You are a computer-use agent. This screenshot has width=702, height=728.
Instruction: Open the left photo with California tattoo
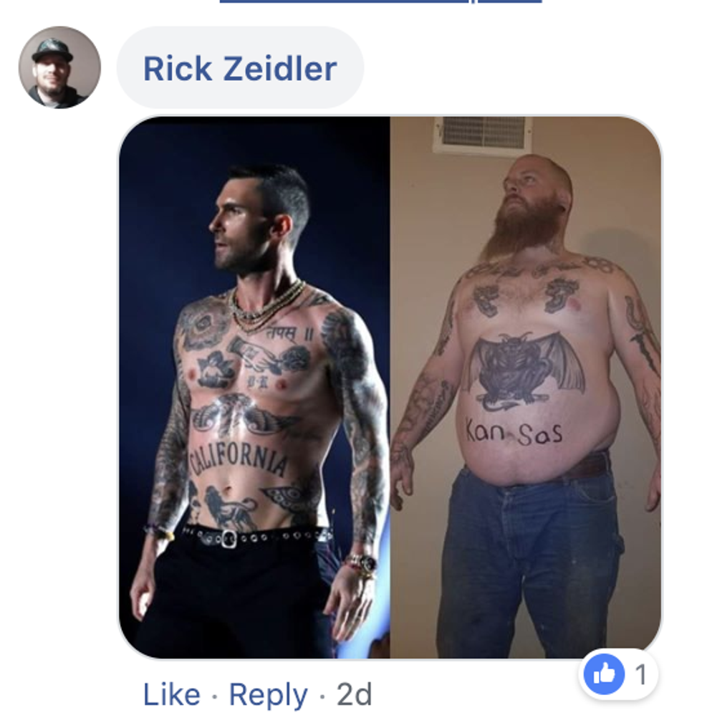pos(254,387)
